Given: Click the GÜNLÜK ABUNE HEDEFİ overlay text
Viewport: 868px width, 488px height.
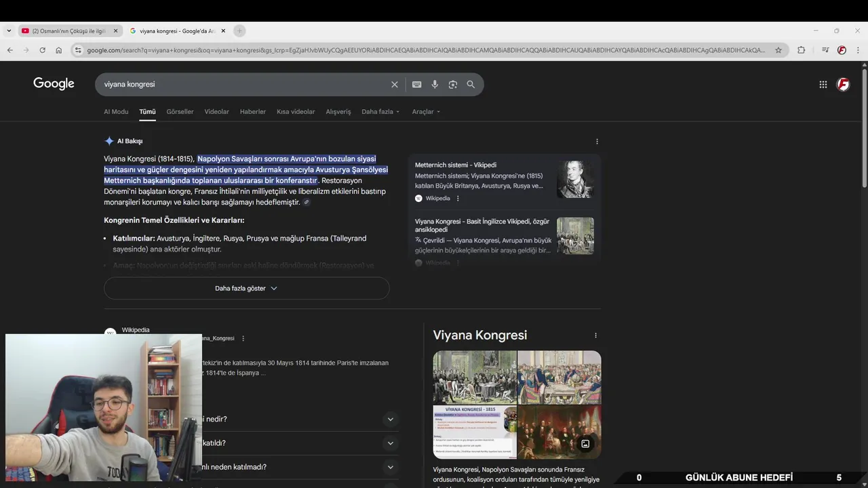Looking at the screenshot, I should coord(738,478).
